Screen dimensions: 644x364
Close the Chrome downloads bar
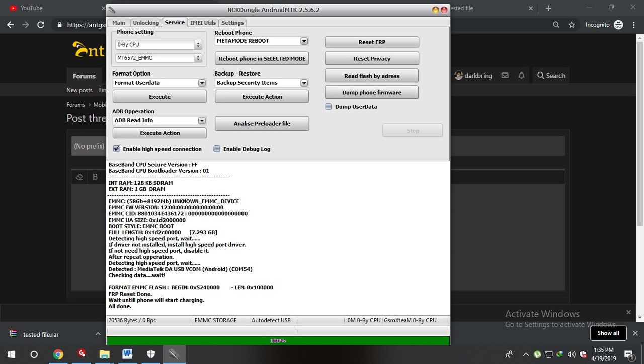635,333
